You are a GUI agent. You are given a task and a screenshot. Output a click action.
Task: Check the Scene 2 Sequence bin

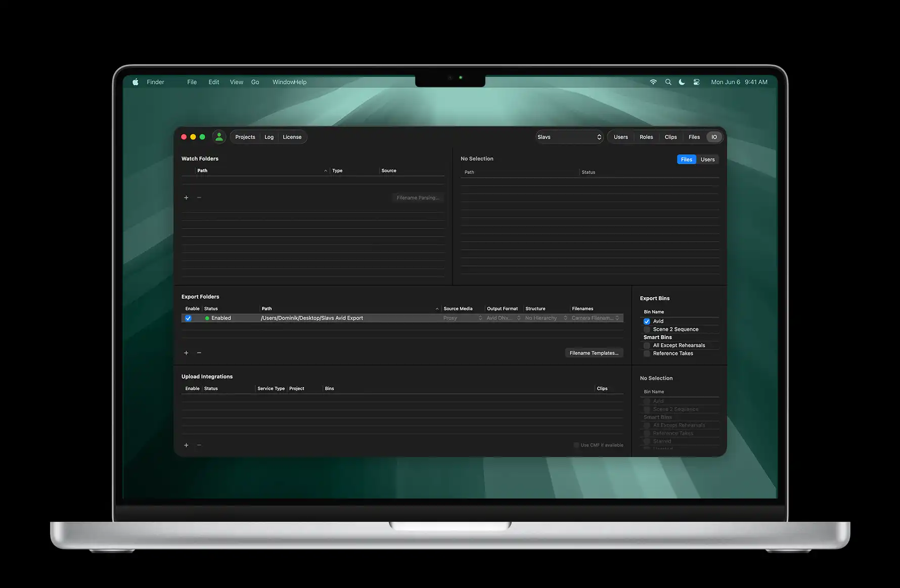click(x=647, y=329)
